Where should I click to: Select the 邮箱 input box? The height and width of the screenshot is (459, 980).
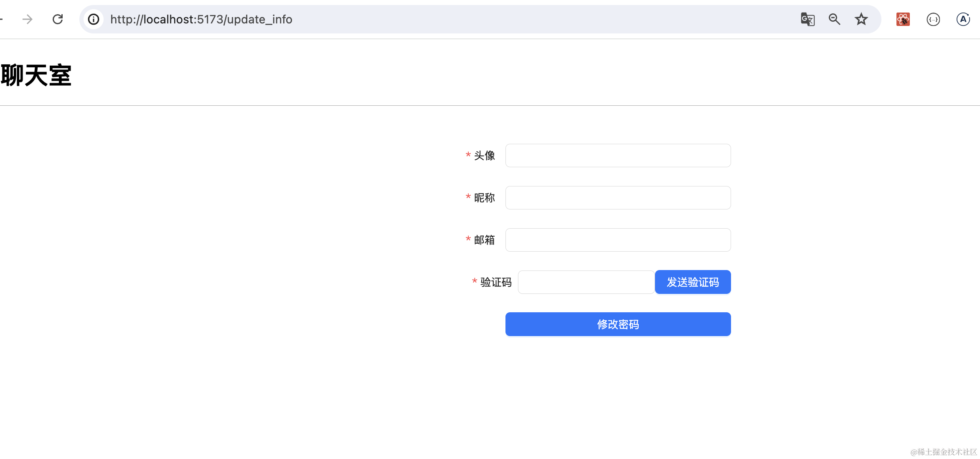(x=618, y=240)
